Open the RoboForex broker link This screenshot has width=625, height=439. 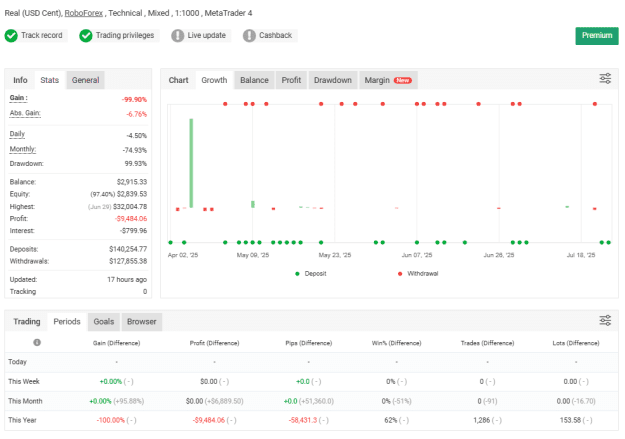84,13
